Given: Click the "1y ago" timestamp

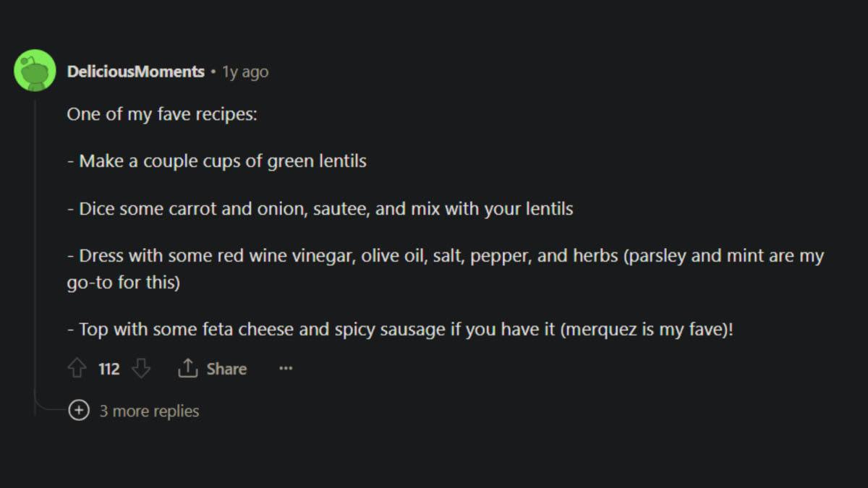Looking at the screenshot, I should click(245, 72).
